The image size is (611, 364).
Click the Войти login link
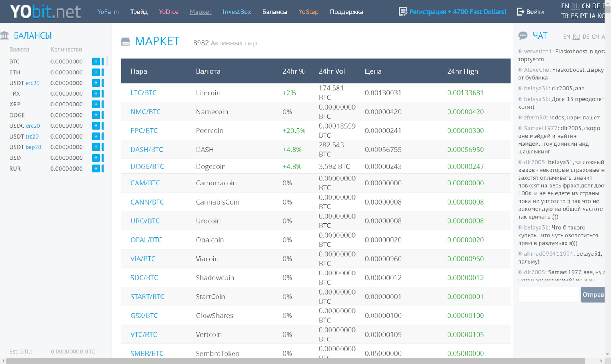535,12
